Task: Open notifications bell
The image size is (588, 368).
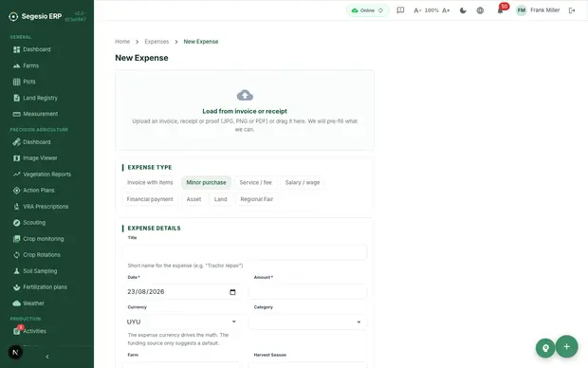Action: 500,10
